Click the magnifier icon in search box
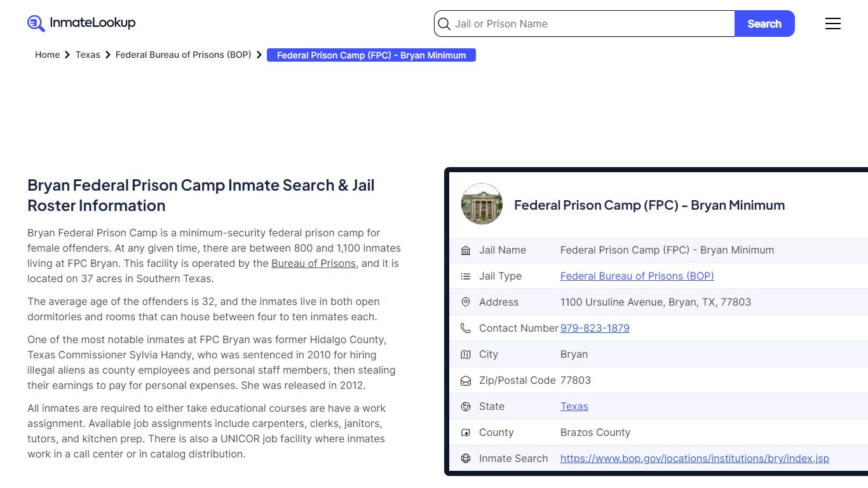The image size is (868, 488). (x=444, y=24)
